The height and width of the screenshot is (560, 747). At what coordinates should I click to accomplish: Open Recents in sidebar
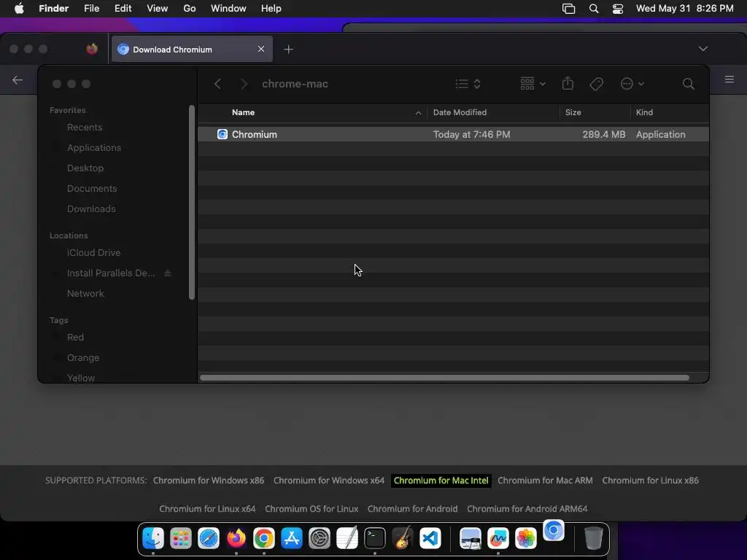point(85,127)
